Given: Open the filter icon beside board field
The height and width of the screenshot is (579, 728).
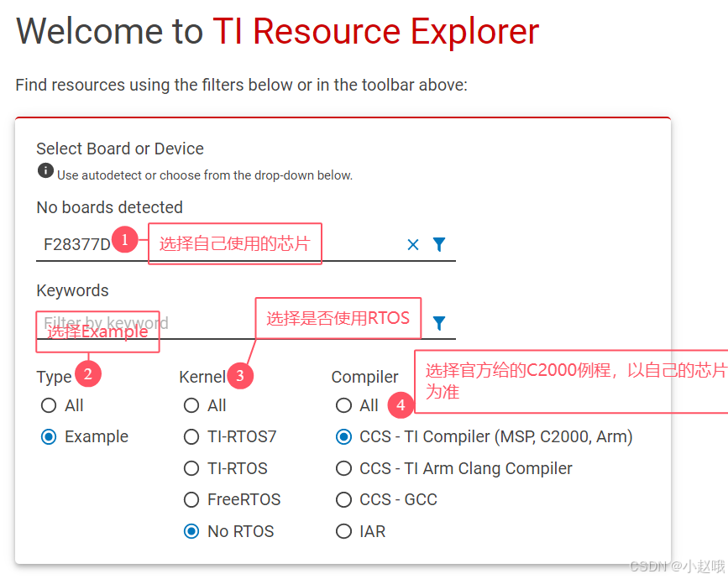Looking at the screenshot, I should (439, 244).
